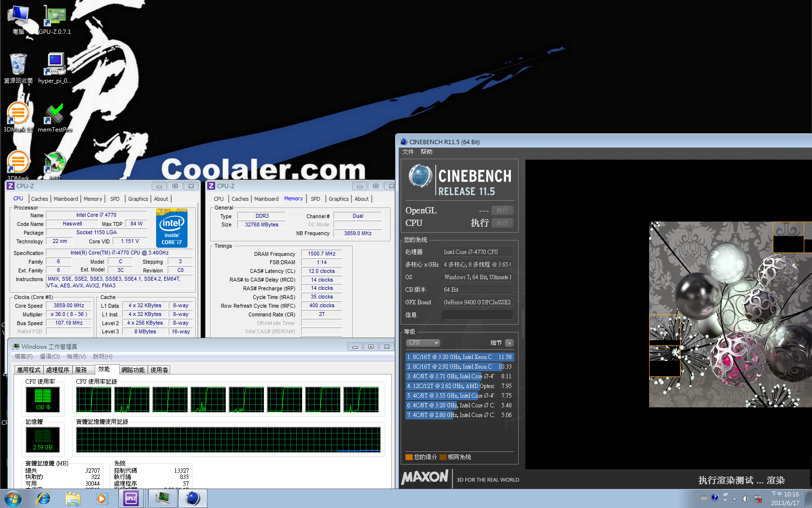This screenshot has height=508, width=812.
Task: Open the 3DMark 11 desktop shortcut
Action: tap(18, 117)
